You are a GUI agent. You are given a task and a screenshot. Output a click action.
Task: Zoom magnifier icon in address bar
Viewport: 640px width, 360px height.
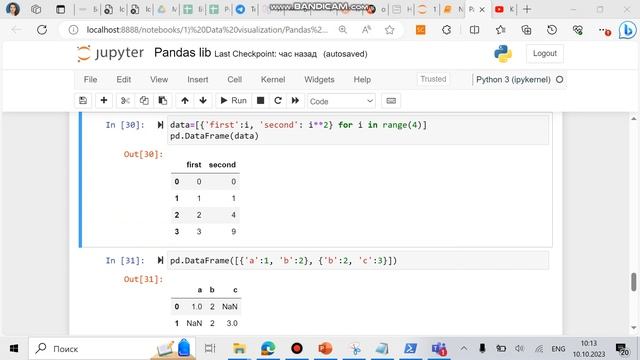[x=343, y=30]
